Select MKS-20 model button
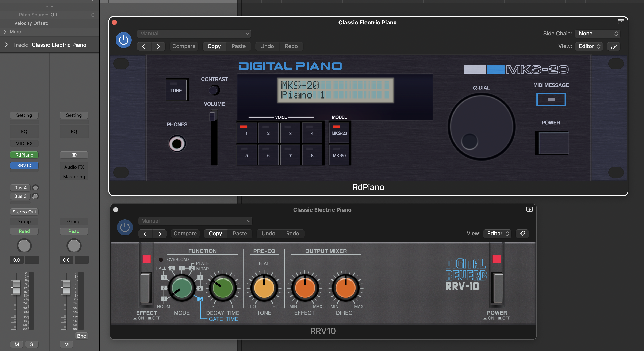The width and height of the screenshot is (644, 351). 339,133
